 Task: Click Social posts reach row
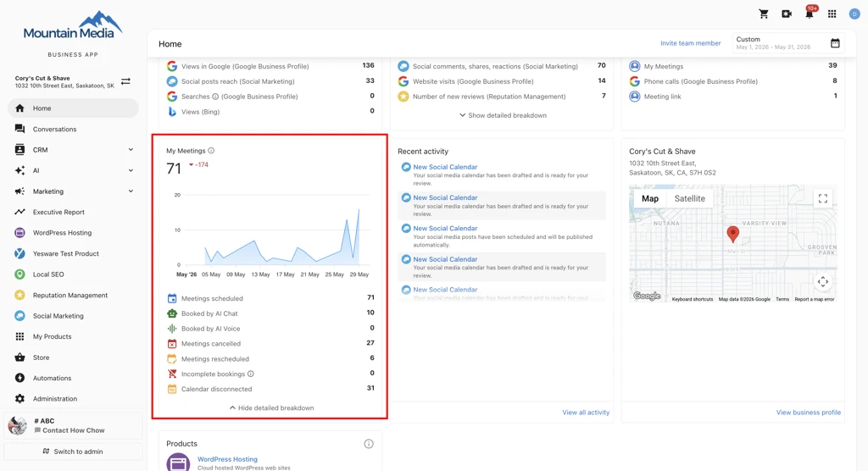tap(270, 81)
